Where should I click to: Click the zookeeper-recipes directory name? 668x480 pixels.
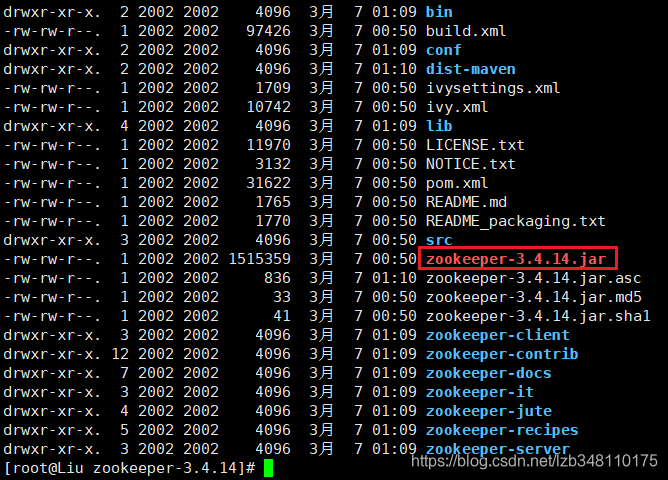[502, 430]
